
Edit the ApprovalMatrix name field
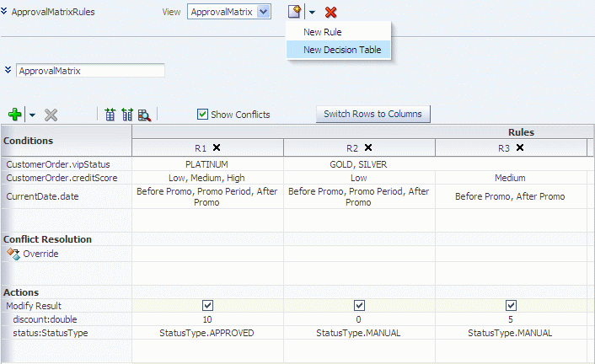90,71
